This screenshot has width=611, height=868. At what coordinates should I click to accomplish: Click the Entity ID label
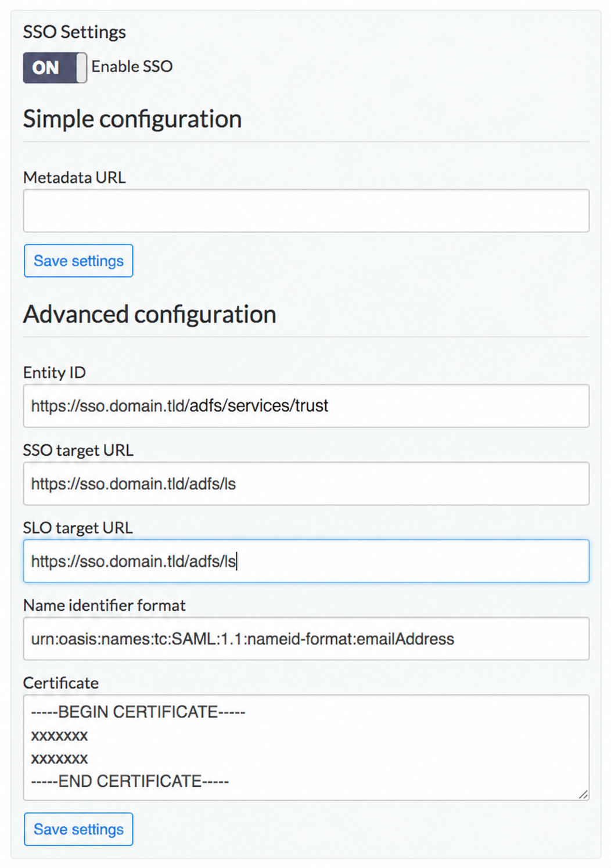[x=55, y=372]
